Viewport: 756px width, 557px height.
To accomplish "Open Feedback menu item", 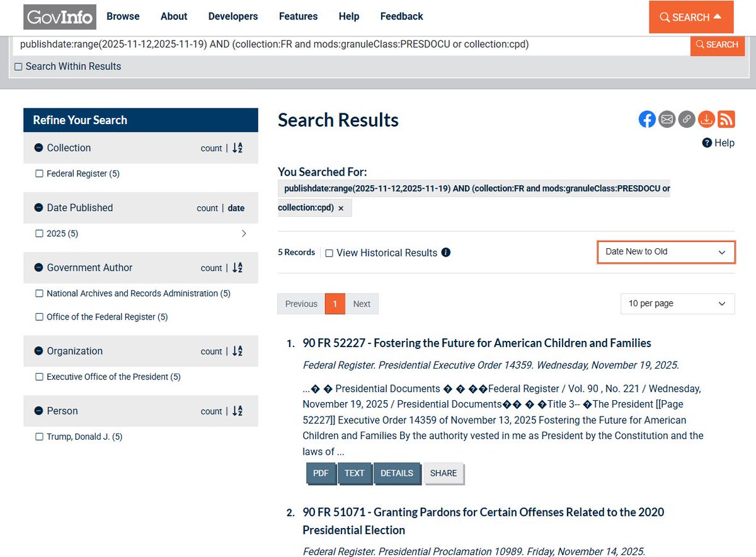I will click(x=401, y=16).
